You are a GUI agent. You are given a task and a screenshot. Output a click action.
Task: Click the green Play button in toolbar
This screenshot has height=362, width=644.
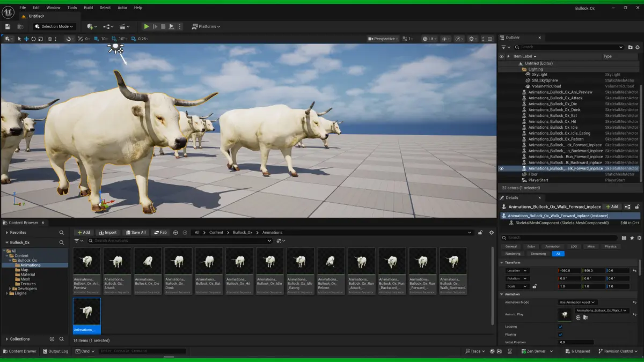147,26
